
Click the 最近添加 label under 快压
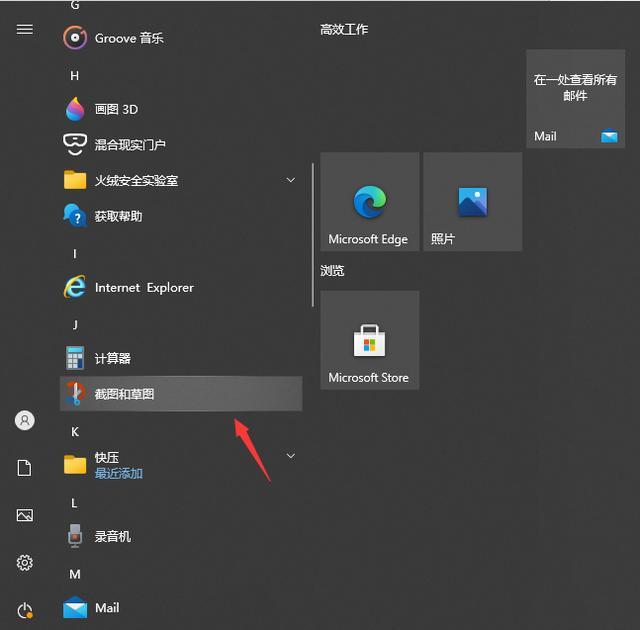pos(119,473)
